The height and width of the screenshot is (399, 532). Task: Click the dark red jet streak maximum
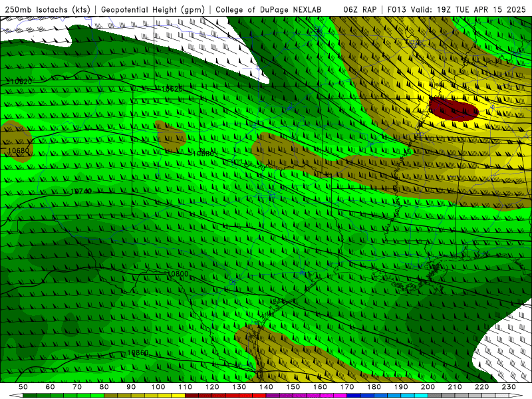pos(454,109)
